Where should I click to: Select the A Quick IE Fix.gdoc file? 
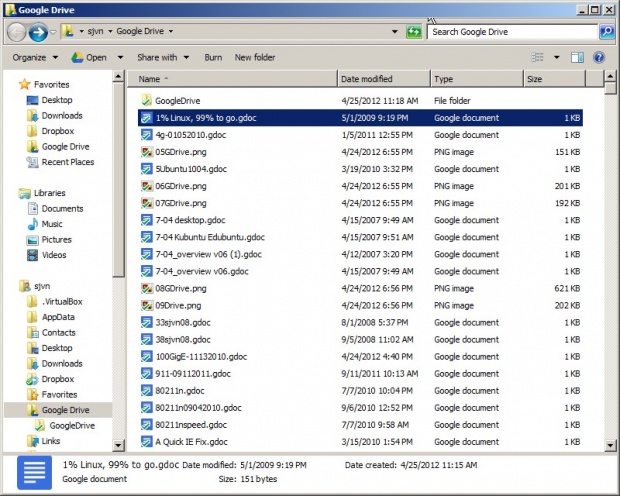coord(191,442)
